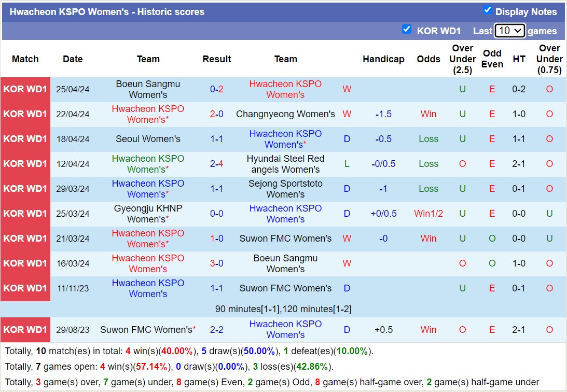Screen dimensions: 567x392
Task: Open the 0-2 result on 25/04/24
Action: (216, 89)
